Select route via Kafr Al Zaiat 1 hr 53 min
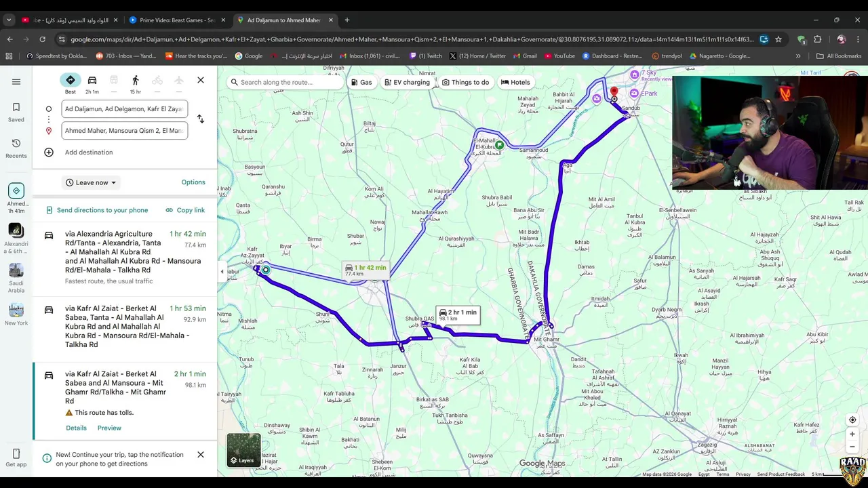 125,328
